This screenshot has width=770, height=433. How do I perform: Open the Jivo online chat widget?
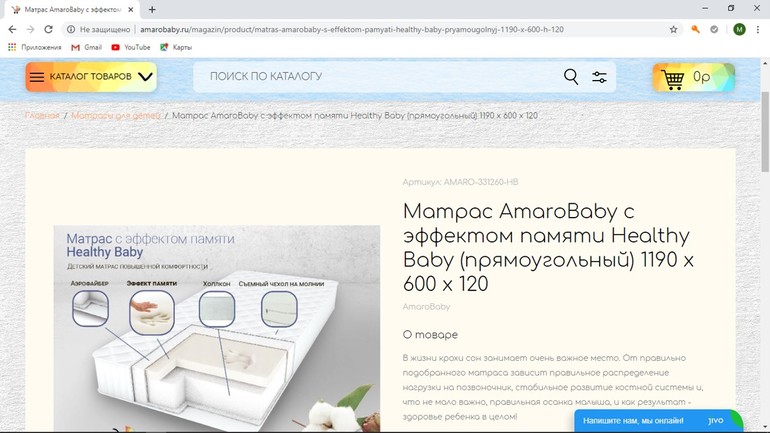(x=658, y=421)
